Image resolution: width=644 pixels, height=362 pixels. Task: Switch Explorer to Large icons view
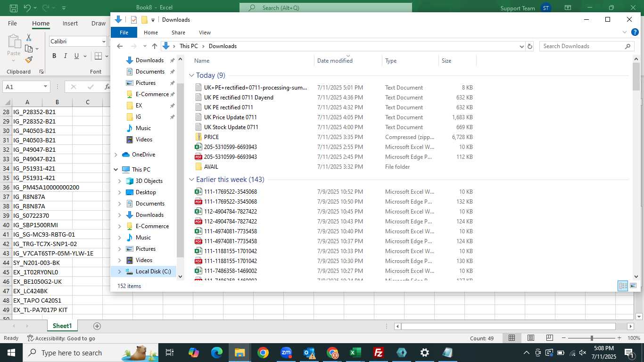[x=633, y=286]
